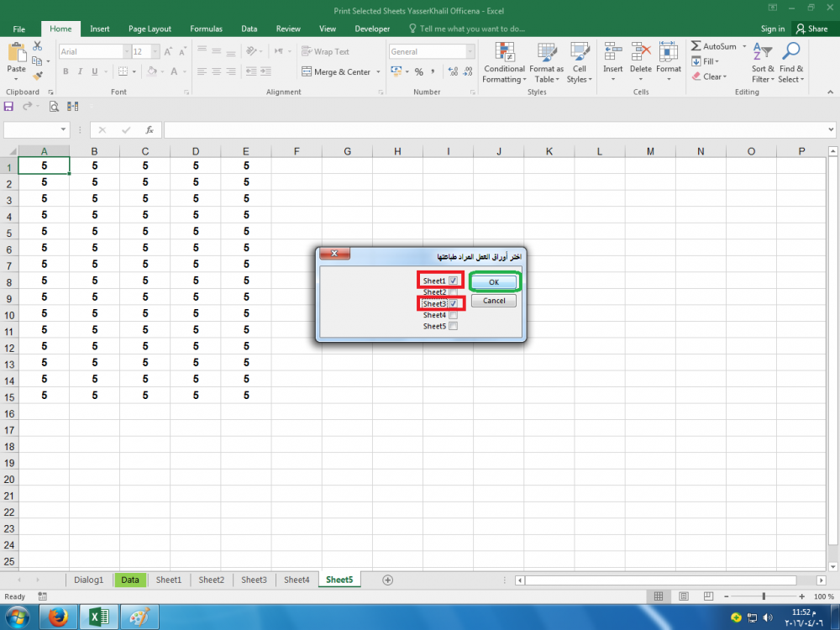This screenshot has height=630, width=840.
Task: Switch to the Dialog1 sheet tab
Action: pyautogui.click(x=88, y=580)
